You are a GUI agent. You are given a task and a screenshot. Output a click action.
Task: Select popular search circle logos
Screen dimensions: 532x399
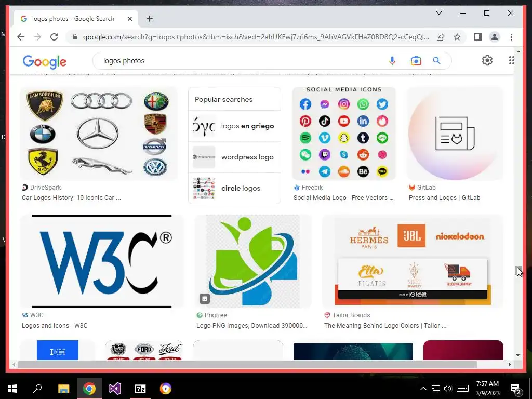234,188
